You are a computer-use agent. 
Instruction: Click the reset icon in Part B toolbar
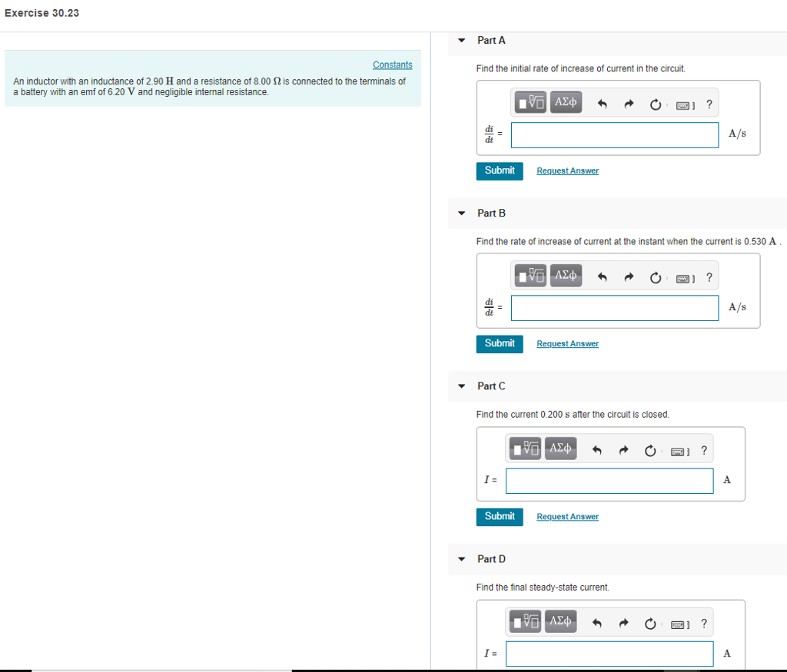pyautogui.click(x=656, y=277)
